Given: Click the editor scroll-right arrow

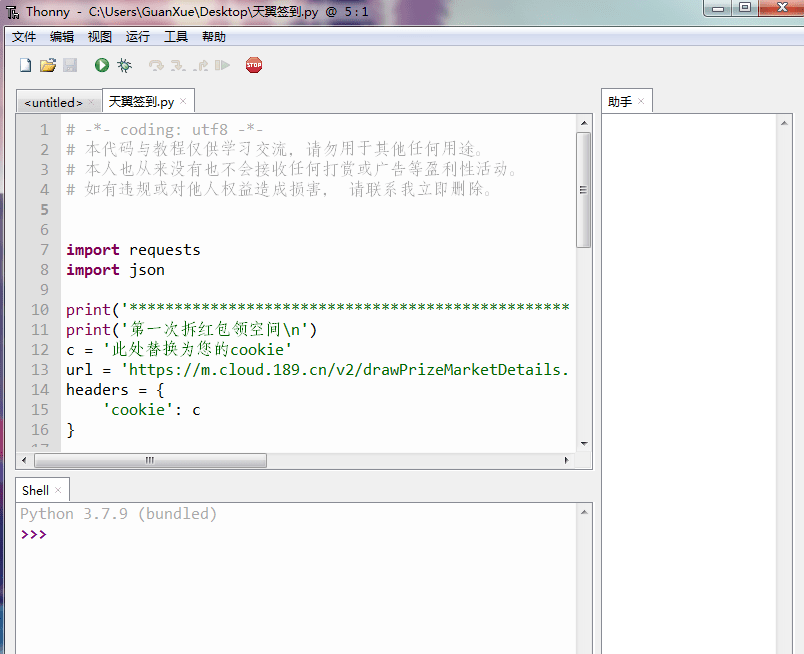Looking at the screenshot, I should (x=566, y=460).
